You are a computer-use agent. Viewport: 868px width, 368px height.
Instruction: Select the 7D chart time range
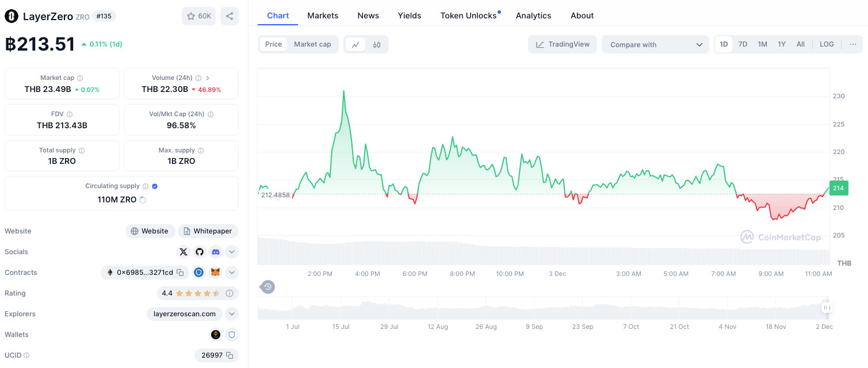click(743, 44)
